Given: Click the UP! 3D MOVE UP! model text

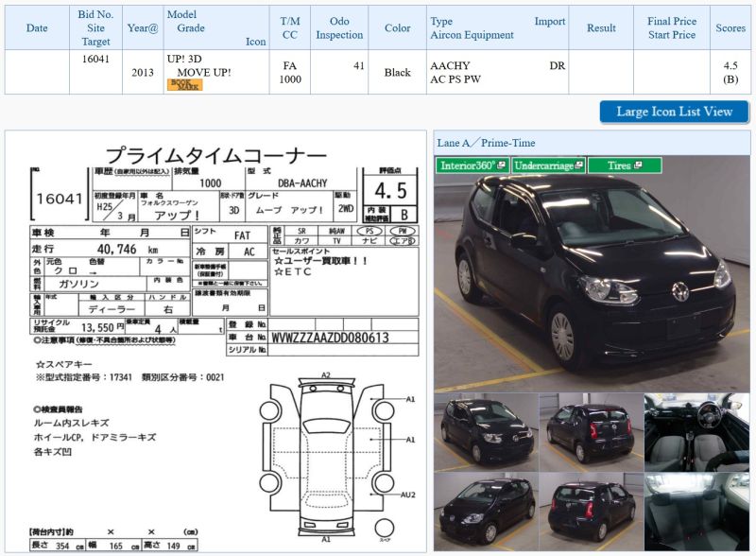Looking at the screenshot, I should 199,65.
